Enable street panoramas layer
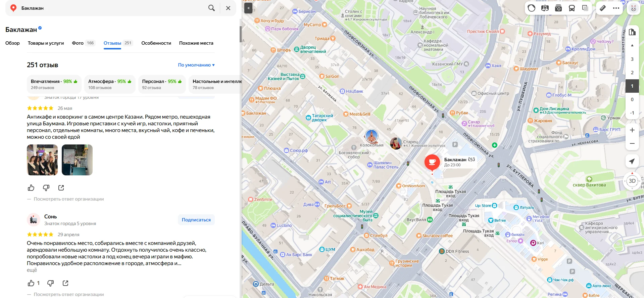The width and height of the screenshot is (644, 298). (x=545, y=8)
